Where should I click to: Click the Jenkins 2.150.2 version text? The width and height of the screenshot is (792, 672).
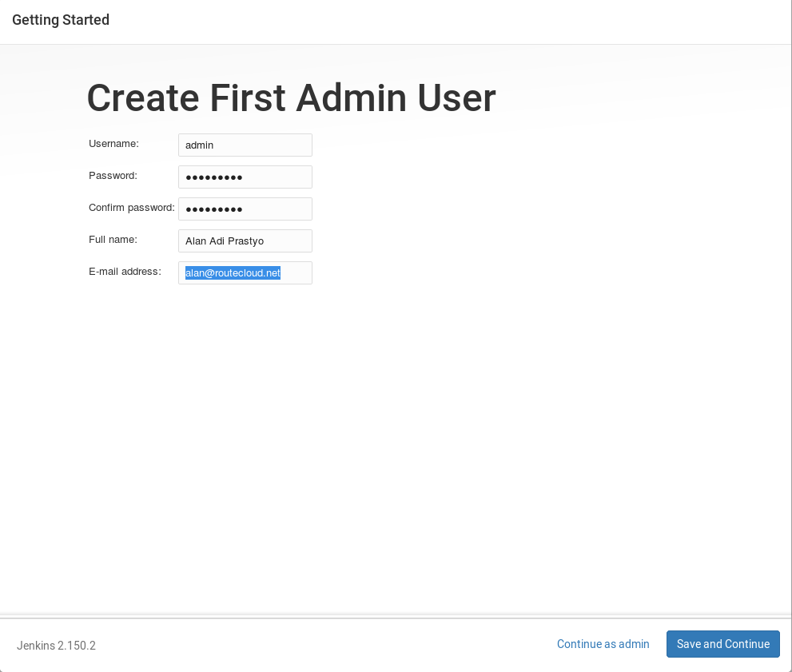click(56, 646)
